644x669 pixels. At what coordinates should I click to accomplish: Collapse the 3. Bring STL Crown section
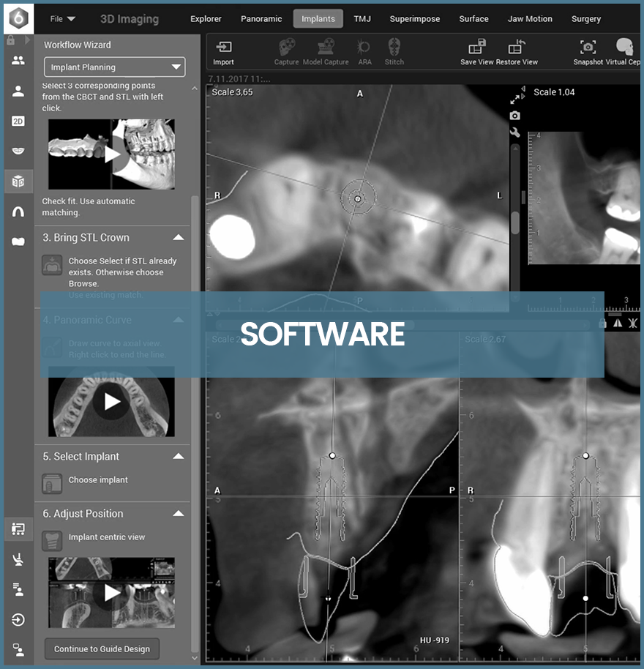pyautogui.click(x=179, y=237)
